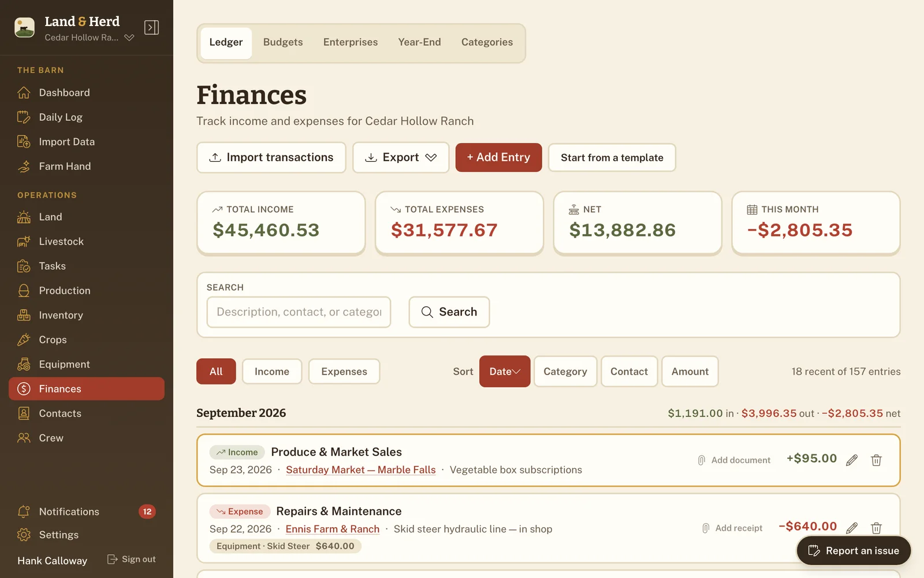Click Report an issue
This screenshot has width=924, height=578.
coord(854,551)
